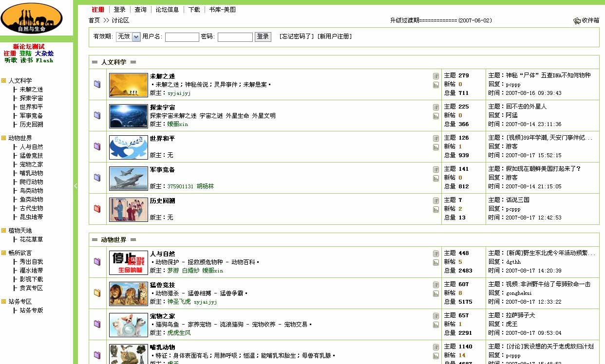The image size is (605, 364).
Task: Collapse the 人文科学 tree node in sidebar
Action: [3, 81]
